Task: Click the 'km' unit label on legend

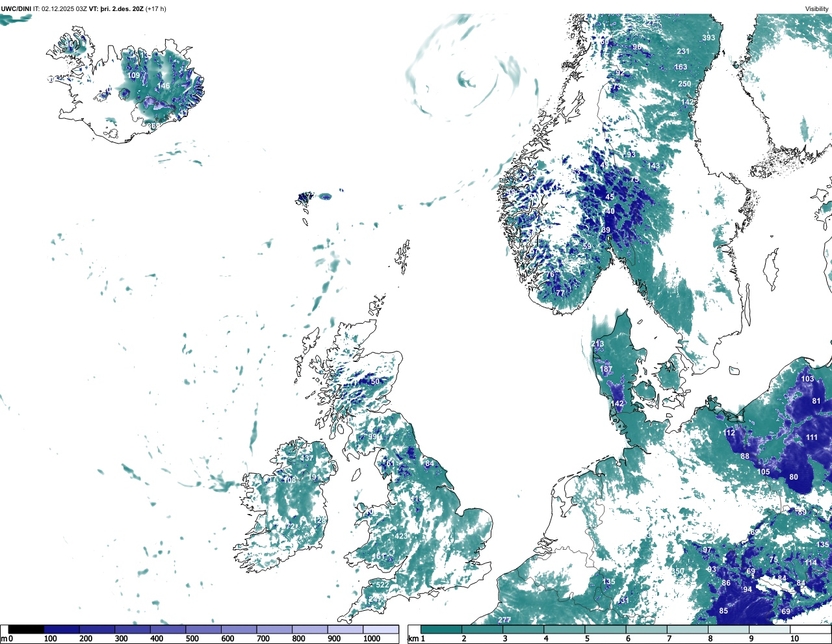Action: (x=412, y=639)
